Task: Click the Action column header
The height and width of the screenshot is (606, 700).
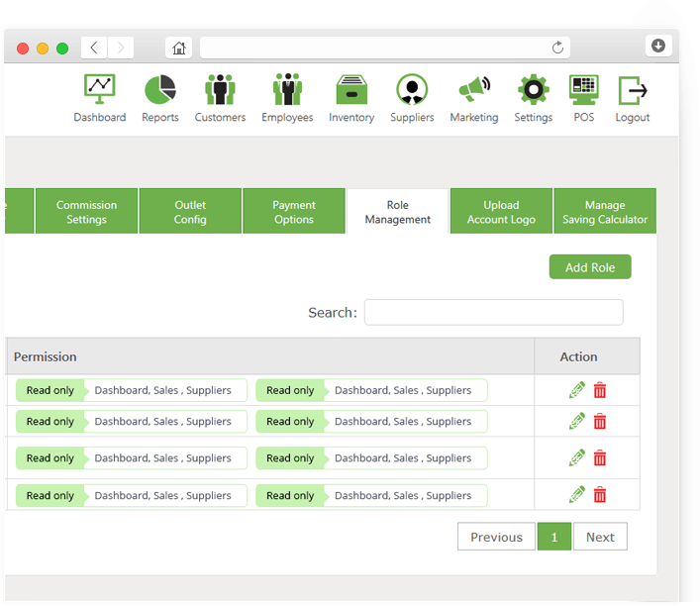Action: coord(587,356)
